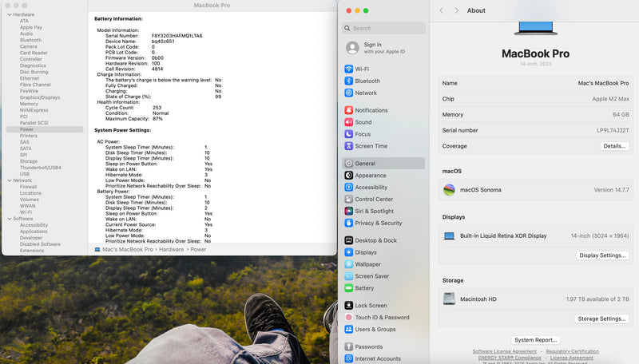Select NVMExpress in the Hardware list

(x=34, y=110)
